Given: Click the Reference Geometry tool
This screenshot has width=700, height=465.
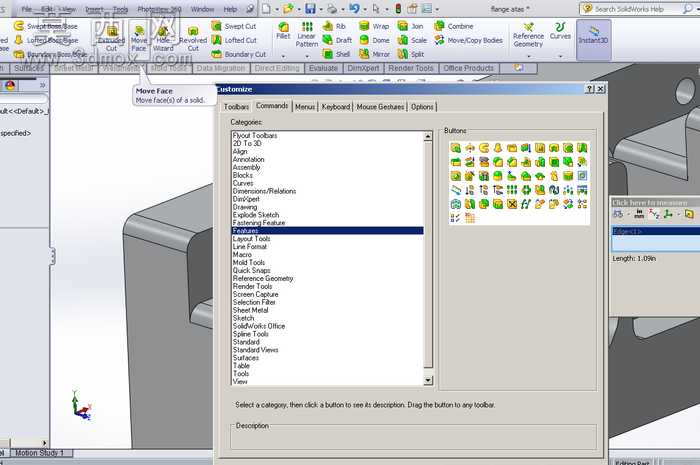Looking at the screenshot, I should (x=529, y=35).
